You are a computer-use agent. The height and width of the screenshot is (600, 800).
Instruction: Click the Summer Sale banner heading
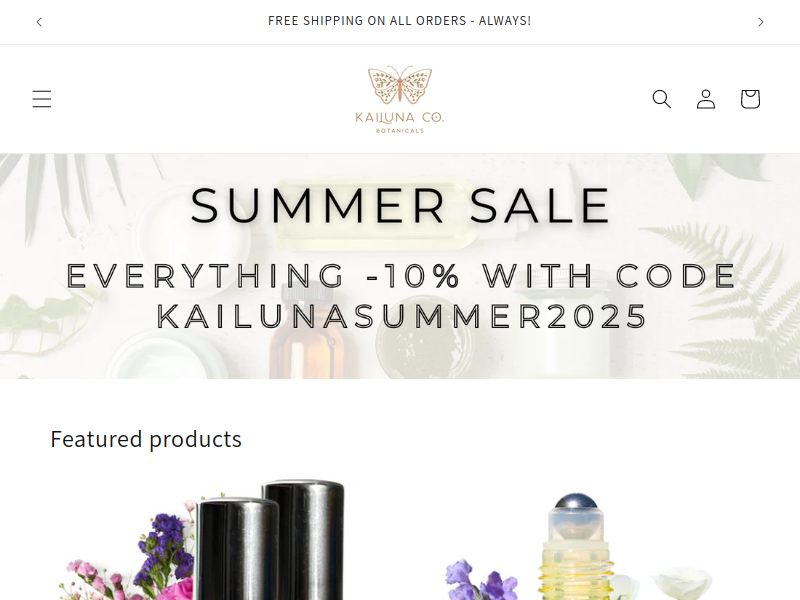click(x=400, y=206)
